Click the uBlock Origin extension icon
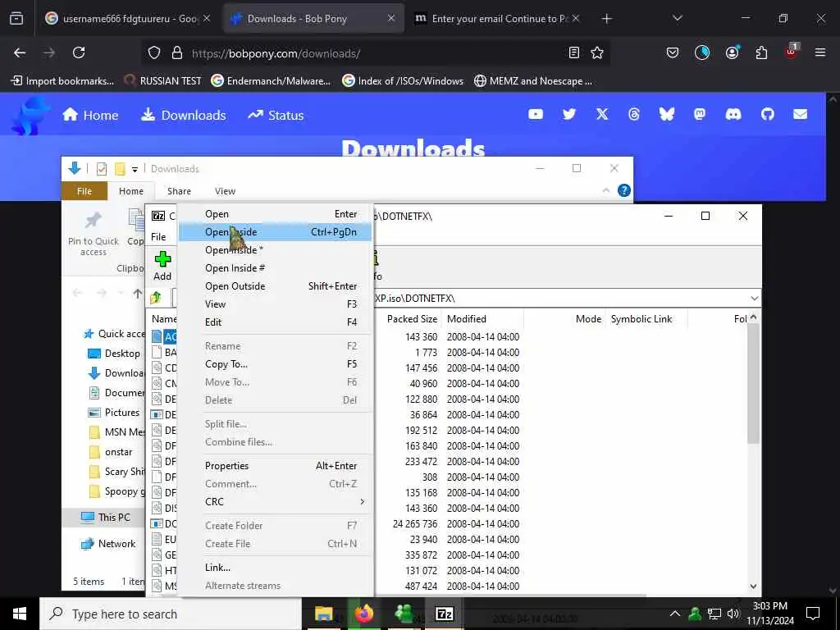 792,52
